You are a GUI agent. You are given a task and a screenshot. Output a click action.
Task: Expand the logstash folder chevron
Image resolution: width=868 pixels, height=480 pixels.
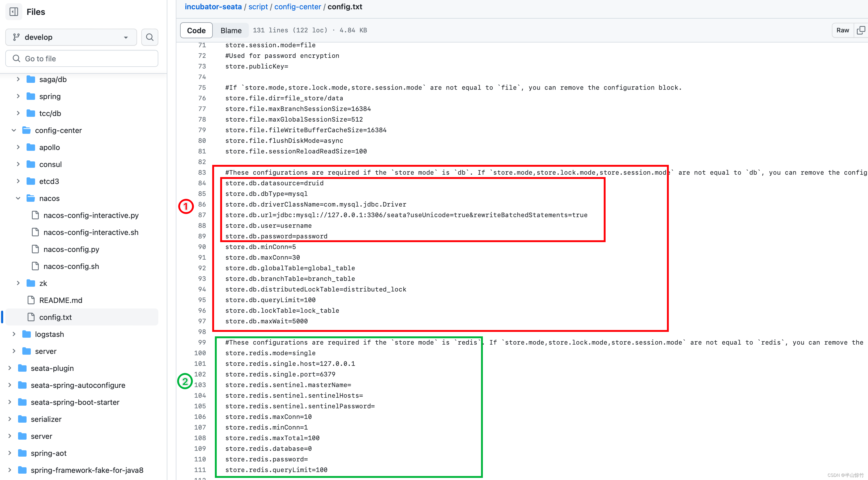[x=14, y=334]
